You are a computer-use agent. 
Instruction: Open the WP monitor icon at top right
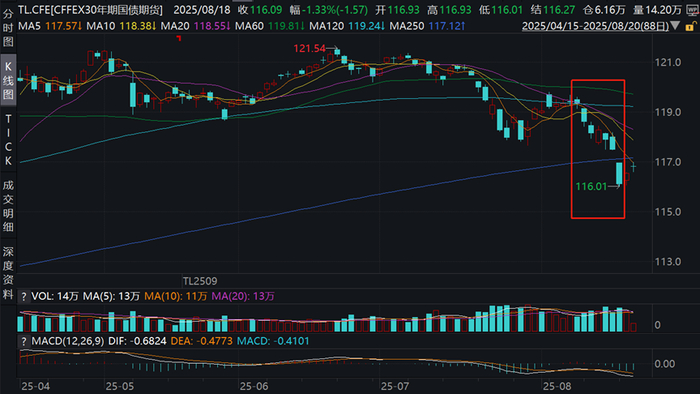pyautogui.click(x=692, y=10)
